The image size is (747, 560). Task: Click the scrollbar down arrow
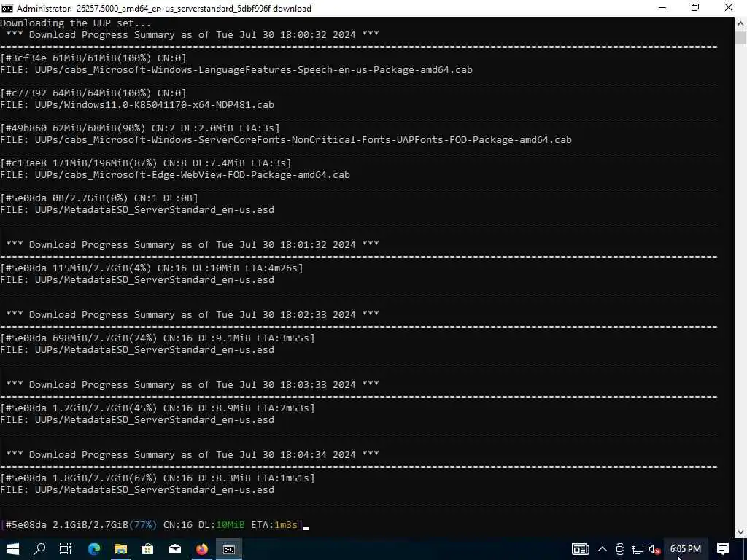(x=741, y=532)
